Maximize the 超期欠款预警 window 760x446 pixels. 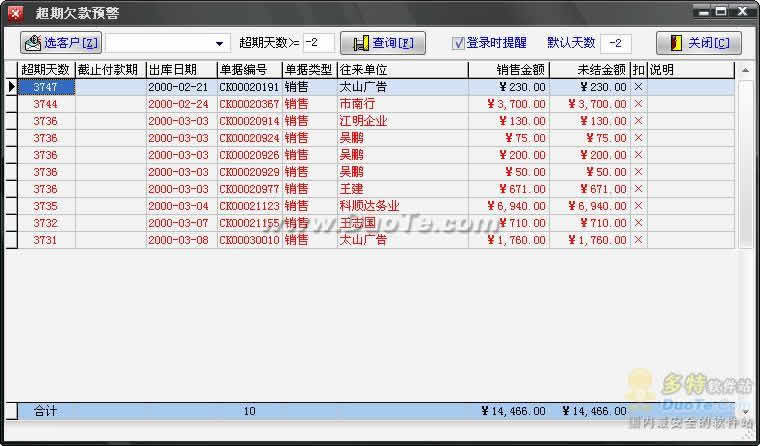tap(721, 12)
